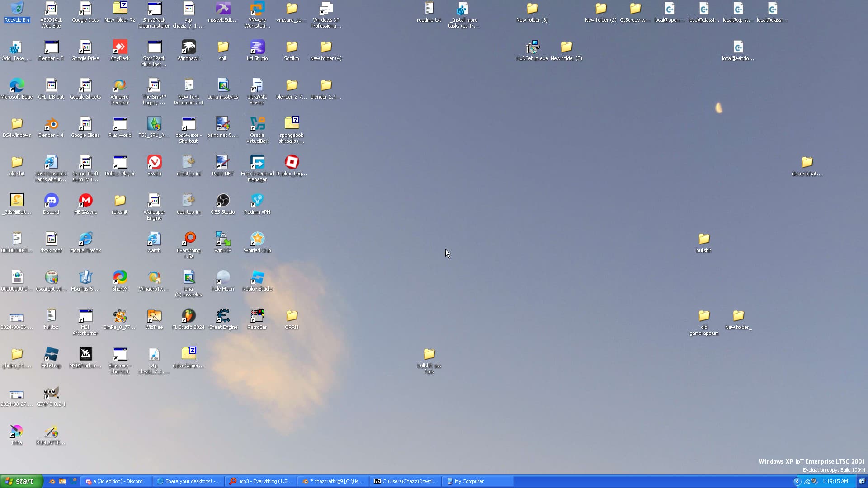Open the Google Docs shortcut
The height and width of the screenshot is (488, 868).
pos(85,13)
